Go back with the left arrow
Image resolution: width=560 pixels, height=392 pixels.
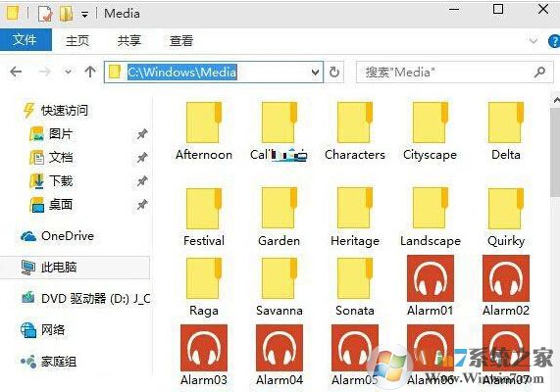point(16,72)
